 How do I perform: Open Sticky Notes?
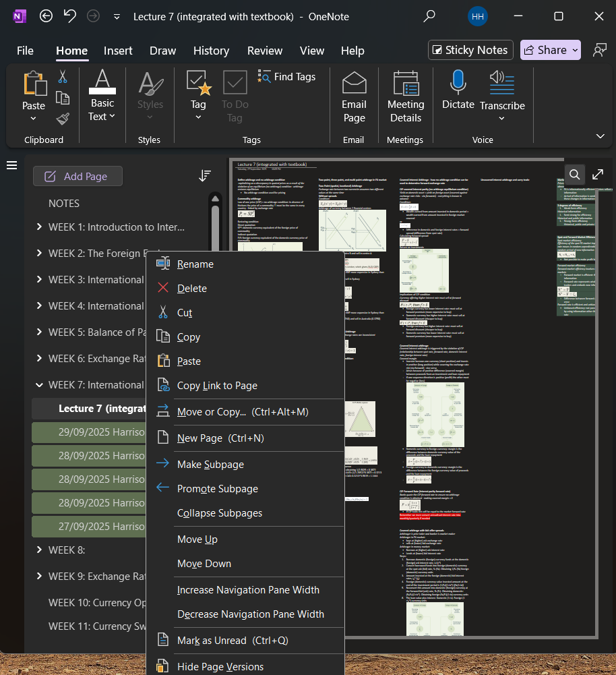[x=470, y=50]
